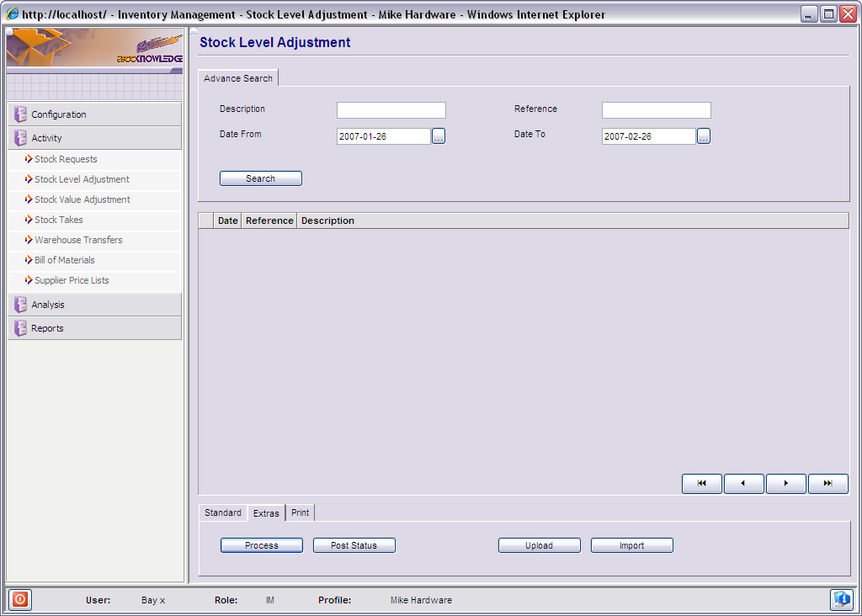The height and width of the screenshot is (616, 862).
Task: Switch to the Standard tab
Action: [x=223, y=512]
